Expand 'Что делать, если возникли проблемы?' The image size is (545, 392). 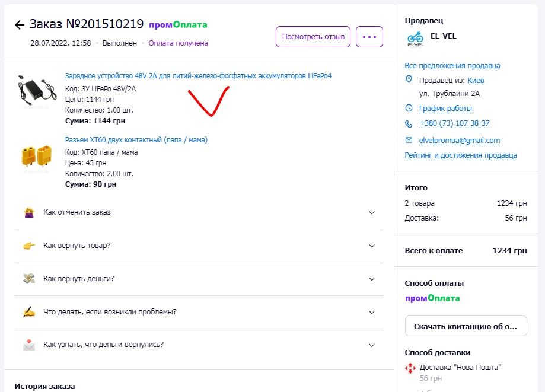point(372,312)
